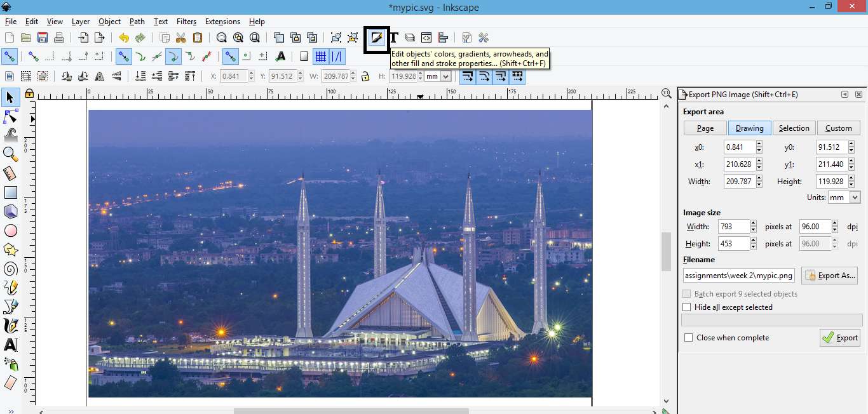Print the document icon

(59, 38)
